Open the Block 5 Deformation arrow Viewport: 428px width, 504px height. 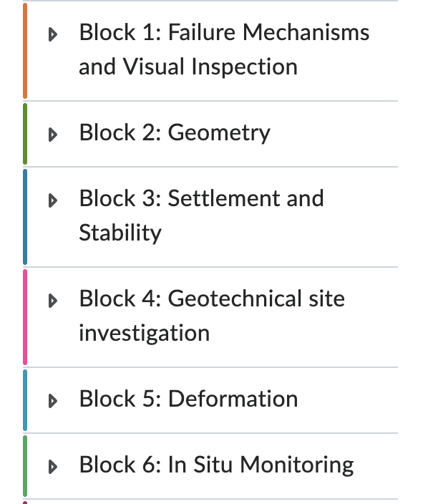(53, 401)
